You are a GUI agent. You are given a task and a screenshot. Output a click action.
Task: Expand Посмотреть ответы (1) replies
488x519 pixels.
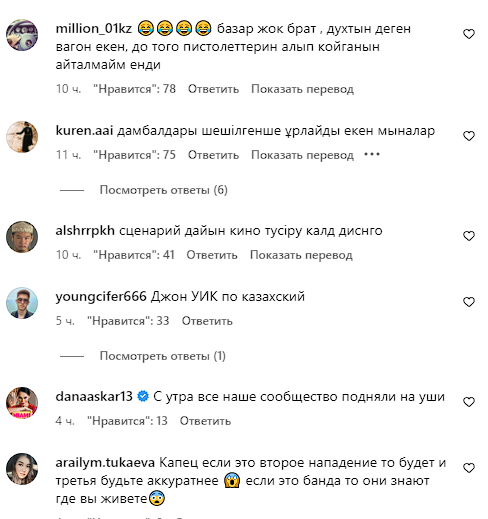[x=163, y=356]
